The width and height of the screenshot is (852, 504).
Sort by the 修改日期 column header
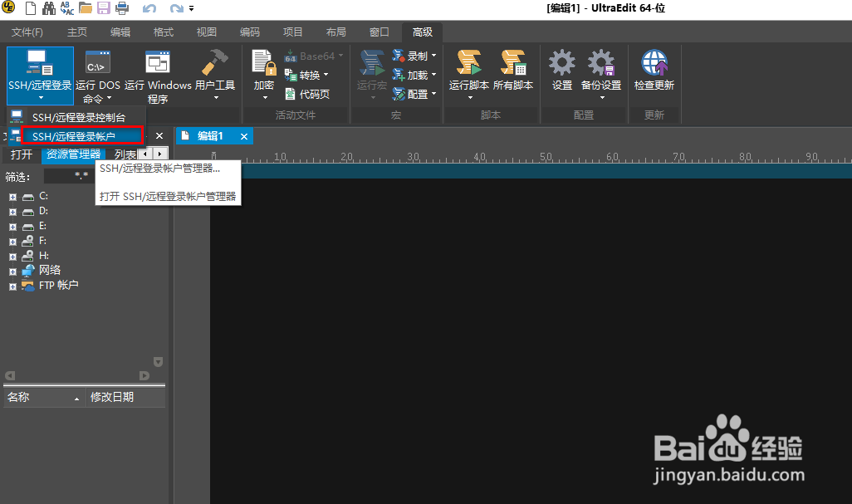click(x=125, y=397)
